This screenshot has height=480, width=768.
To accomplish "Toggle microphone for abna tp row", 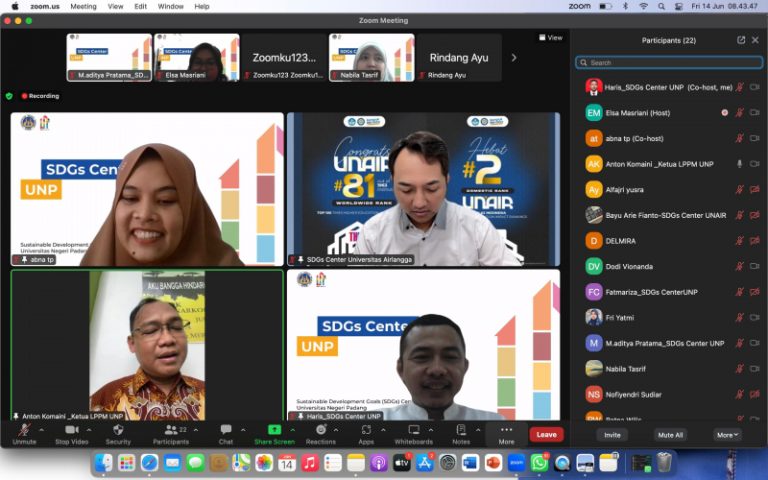I will pyautogui.click(x=740, y=139).
